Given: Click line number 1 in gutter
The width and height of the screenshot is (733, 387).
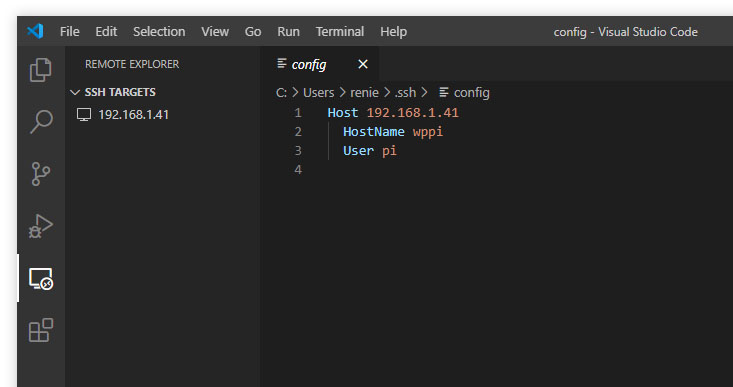Looking at the screenshot, I should click(298, 113).
